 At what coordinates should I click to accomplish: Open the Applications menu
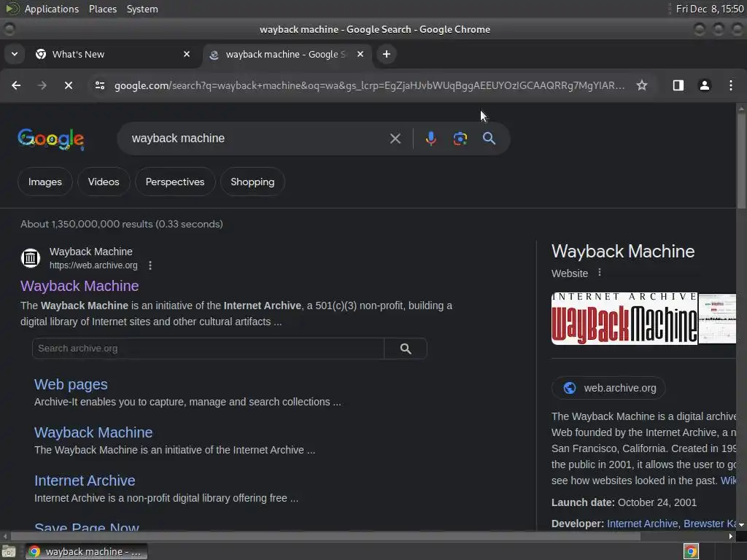coord(52,9)
